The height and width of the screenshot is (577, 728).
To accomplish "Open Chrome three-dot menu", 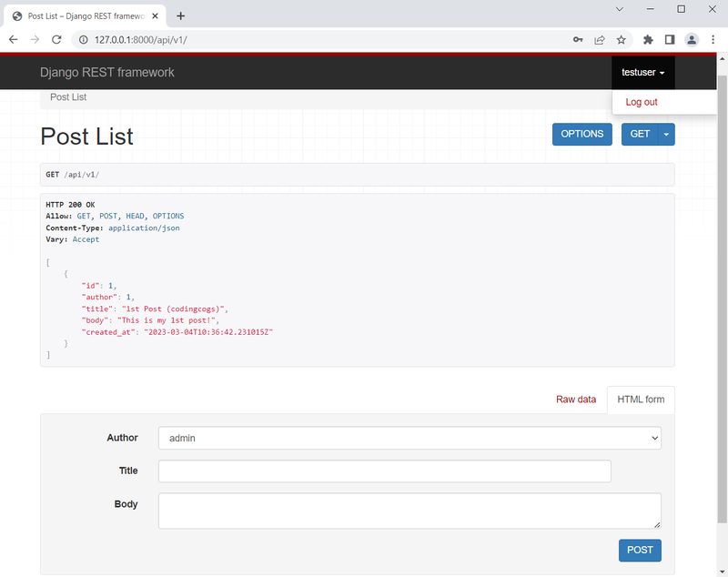I will (x=713, y=40).
